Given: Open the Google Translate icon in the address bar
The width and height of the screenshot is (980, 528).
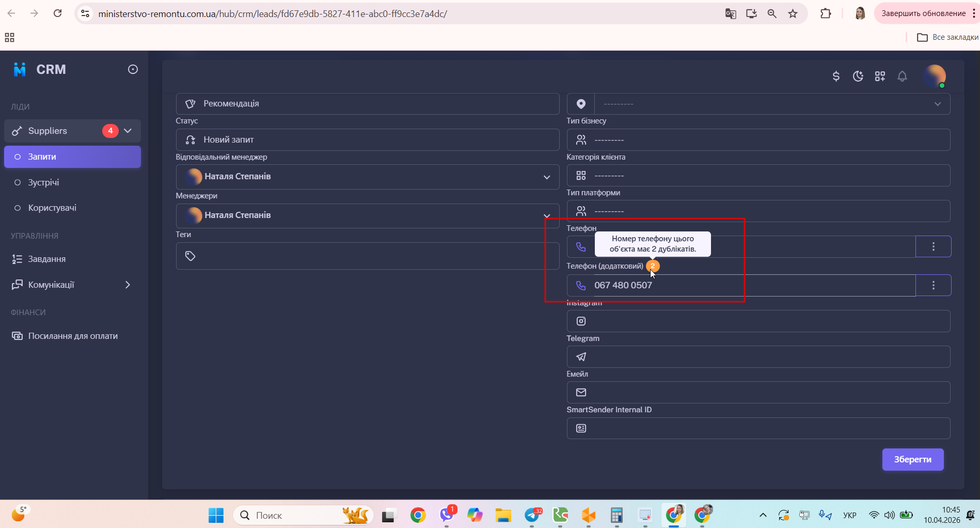Looking at the screenshot, I should [x=731, y=14].
